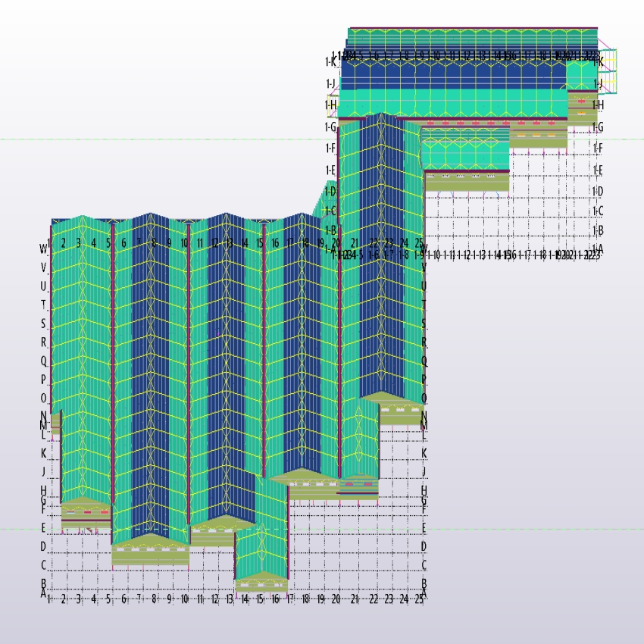Select grid label 3 above the main roof

78,242
